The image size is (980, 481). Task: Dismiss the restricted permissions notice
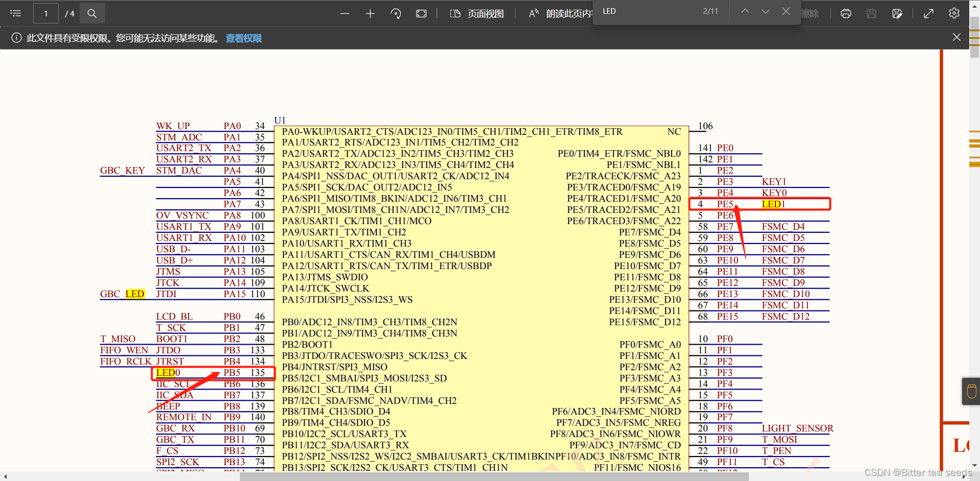tap(957, 37)
